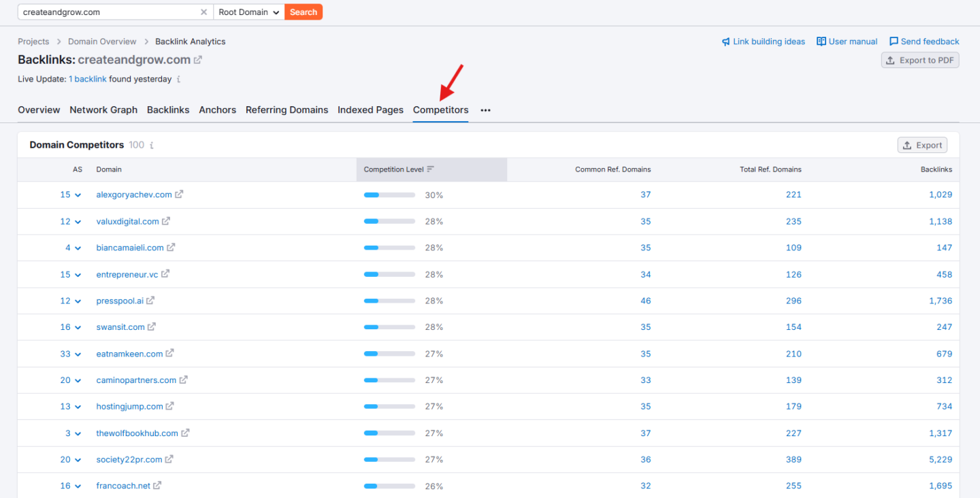The width and height of the screenshot is (980, 498).
Task: Open the Root Domain dropdown
Action: point(249,12)
